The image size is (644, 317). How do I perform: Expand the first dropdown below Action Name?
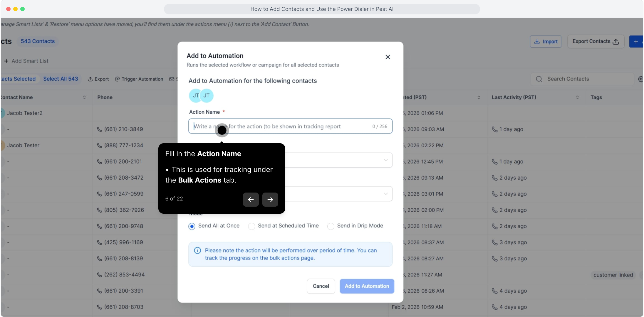[x=385, y=160]
